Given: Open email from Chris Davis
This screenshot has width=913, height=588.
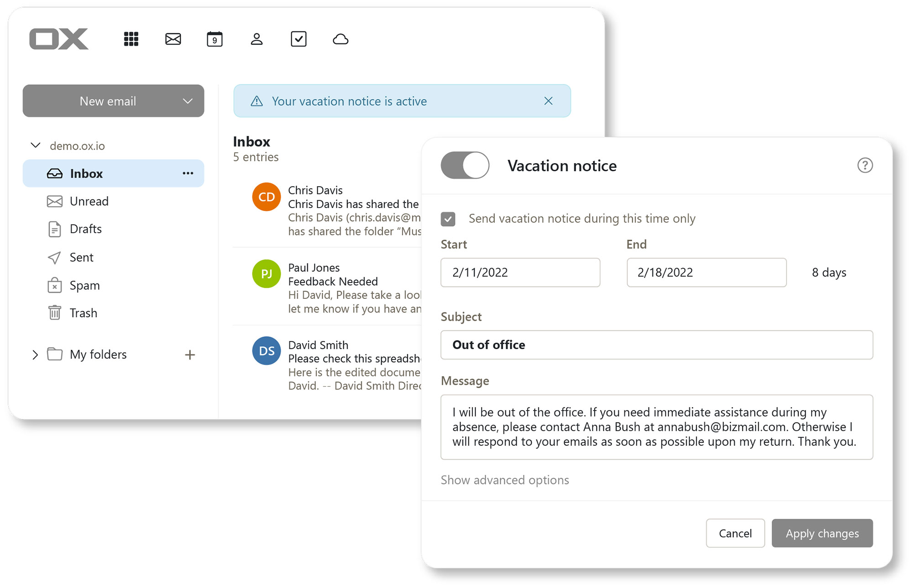Looking at the screenshot, I should (x=327, y=210).
